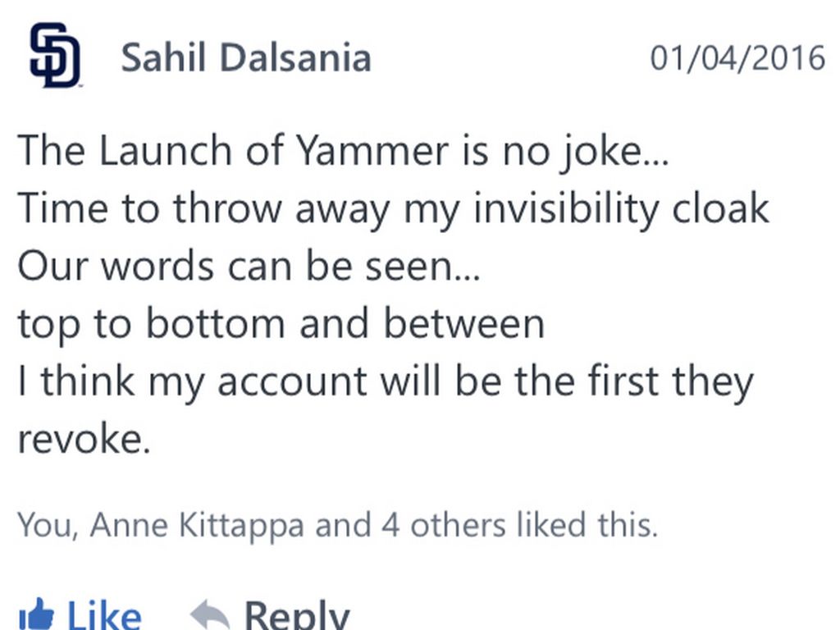The height and width of the screenshot is (630, 840).
Task: Click the SD logo avatar
Action: (x=55, y=56)
